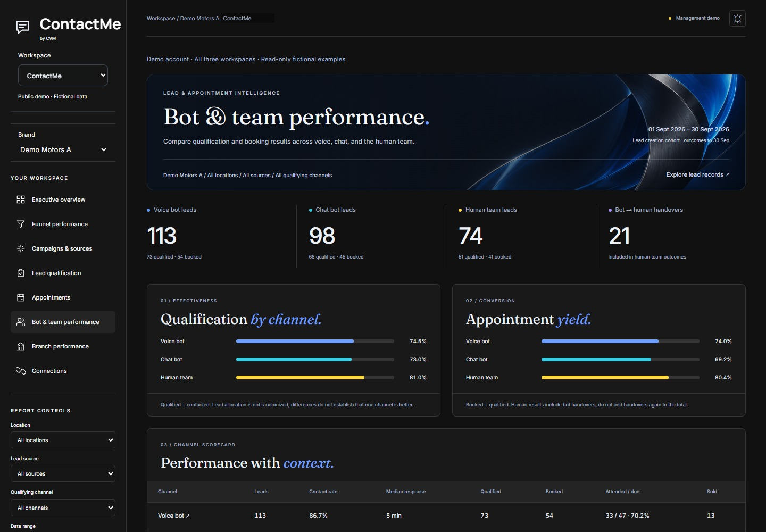
Task: Click the Chat bot leads value 98
Action: click(x=322, y=236)
